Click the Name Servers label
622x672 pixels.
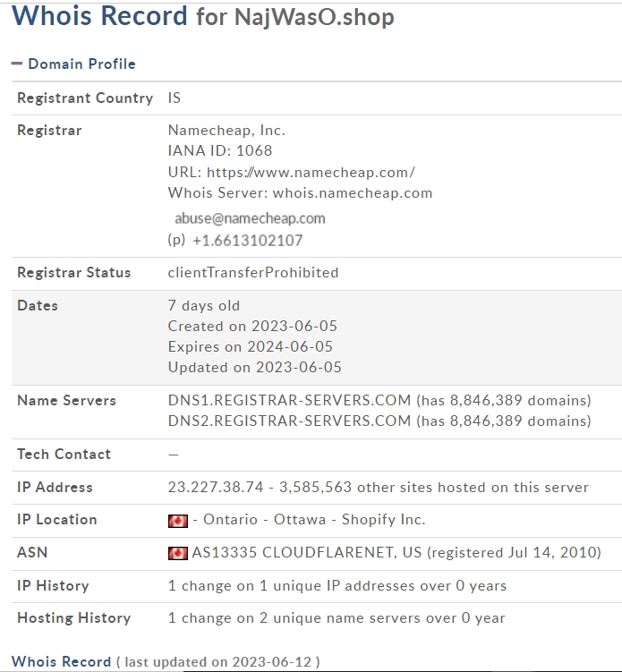[66, 400]
